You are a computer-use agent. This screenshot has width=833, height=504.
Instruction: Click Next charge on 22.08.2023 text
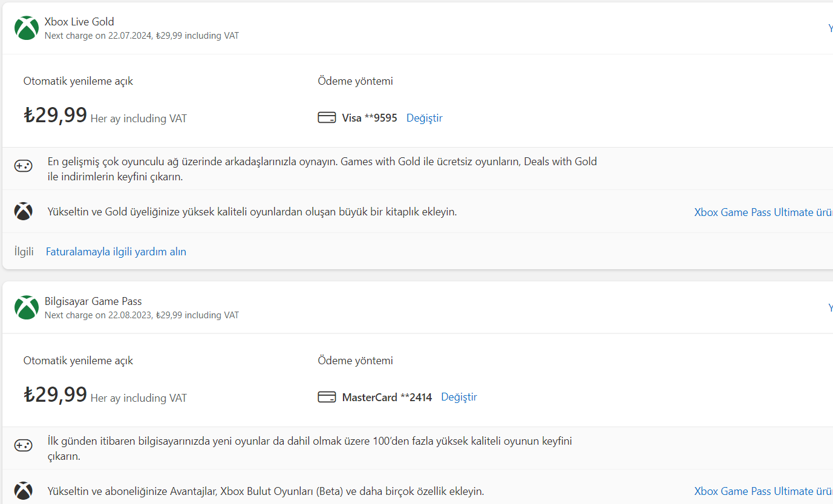tap(142, 315)
